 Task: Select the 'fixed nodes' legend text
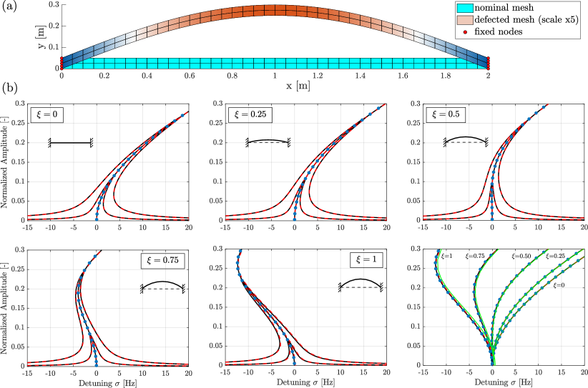(x=498, y=31)
